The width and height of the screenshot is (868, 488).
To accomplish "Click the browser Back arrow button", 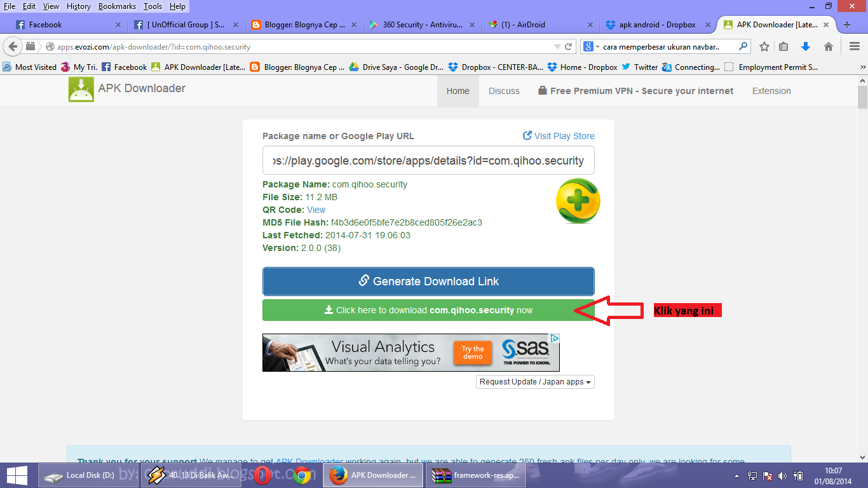I will tap(13, 46).
